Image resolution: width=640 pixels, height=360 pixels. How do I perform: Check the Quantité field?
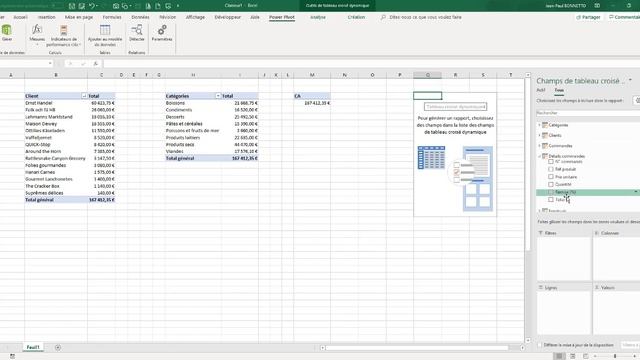tap(551, 184)
